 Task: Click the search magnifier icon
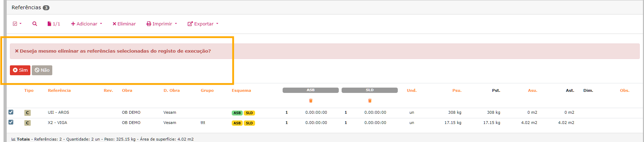(x=35, y=24)
